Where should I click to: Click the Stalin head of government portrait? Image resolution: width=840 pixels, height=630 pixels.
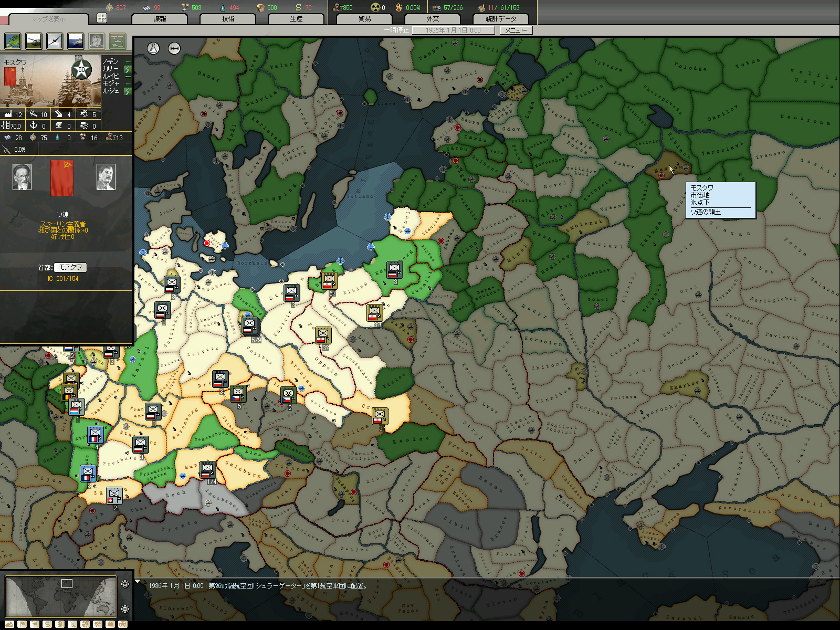(106, 177)
